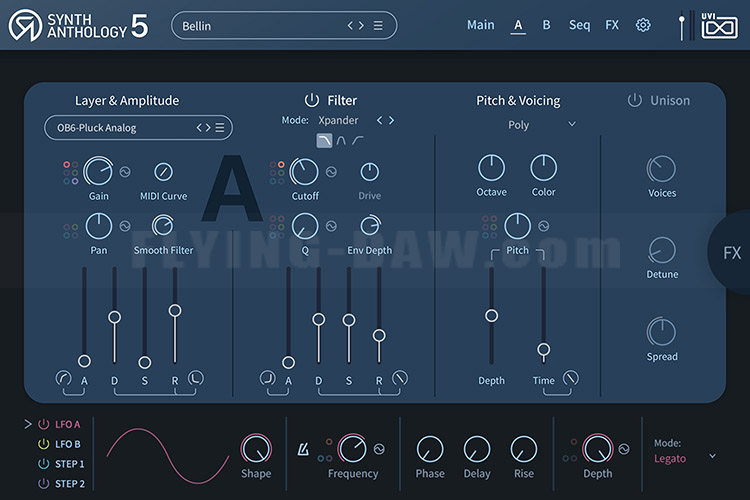Select the low-pass filter shape icon

click(324, 141)
